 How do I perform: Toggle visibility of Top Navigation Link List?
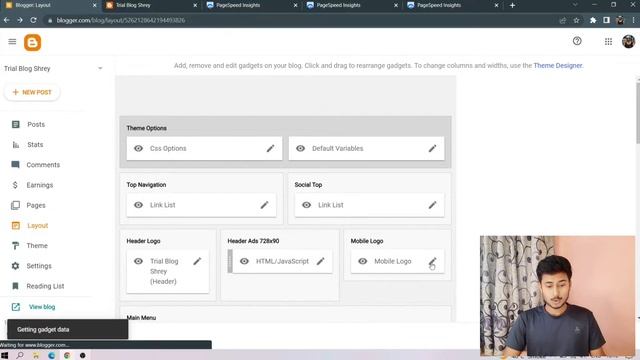pos(138,205)
